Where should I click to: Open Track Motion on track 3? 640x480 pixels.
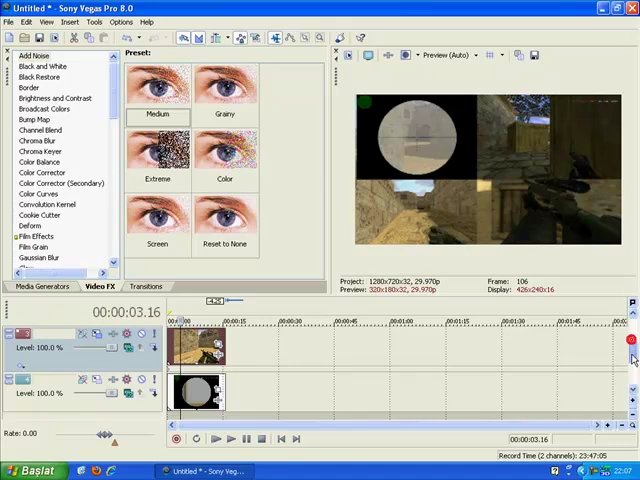click(97, 334)
